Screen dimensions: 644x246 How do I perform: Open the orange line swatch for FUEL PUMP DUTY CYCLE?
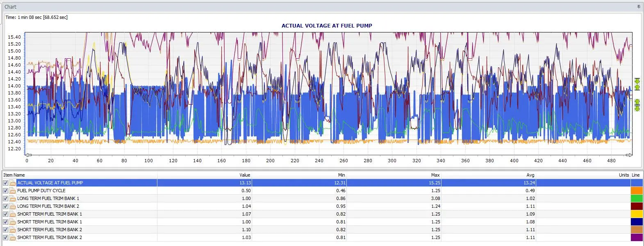pos(637,191)
